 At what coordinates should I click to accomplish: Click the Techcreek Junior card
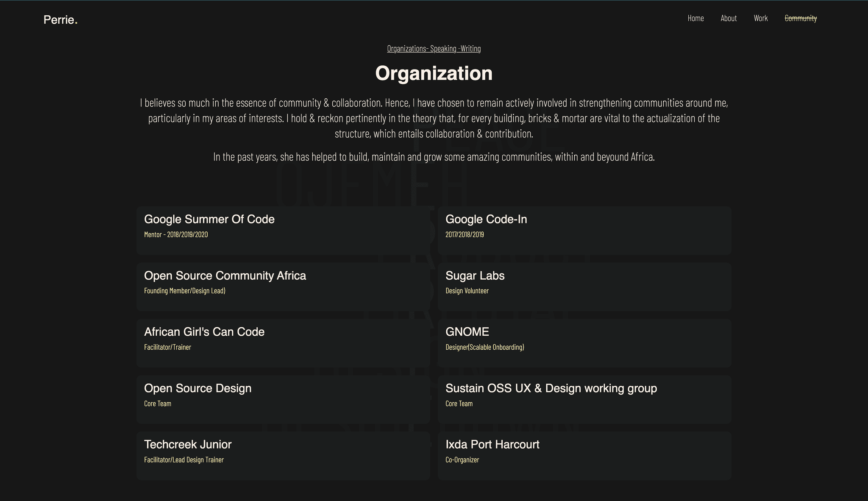point(283,456)
